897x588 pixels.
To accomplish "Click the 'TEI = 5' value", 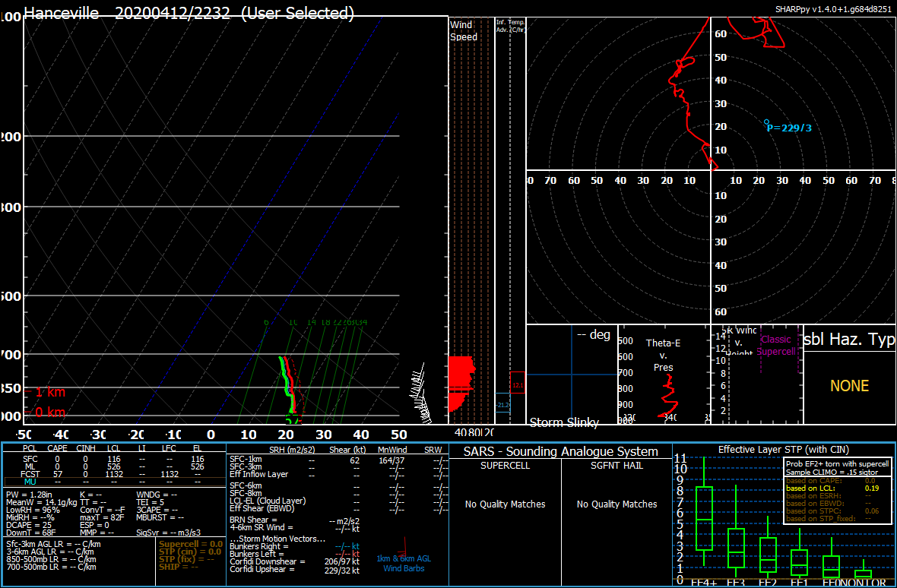I will (x=151, y=501).
